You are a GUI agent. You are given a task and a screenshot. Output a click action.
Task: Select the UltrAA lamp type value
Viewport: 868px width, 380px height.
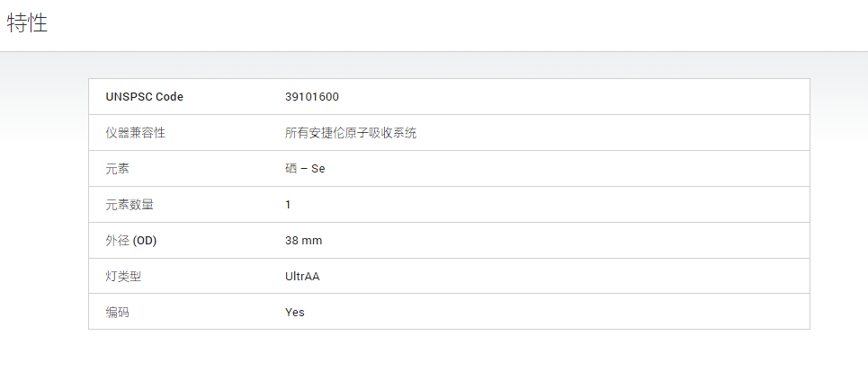pos(302,277)
